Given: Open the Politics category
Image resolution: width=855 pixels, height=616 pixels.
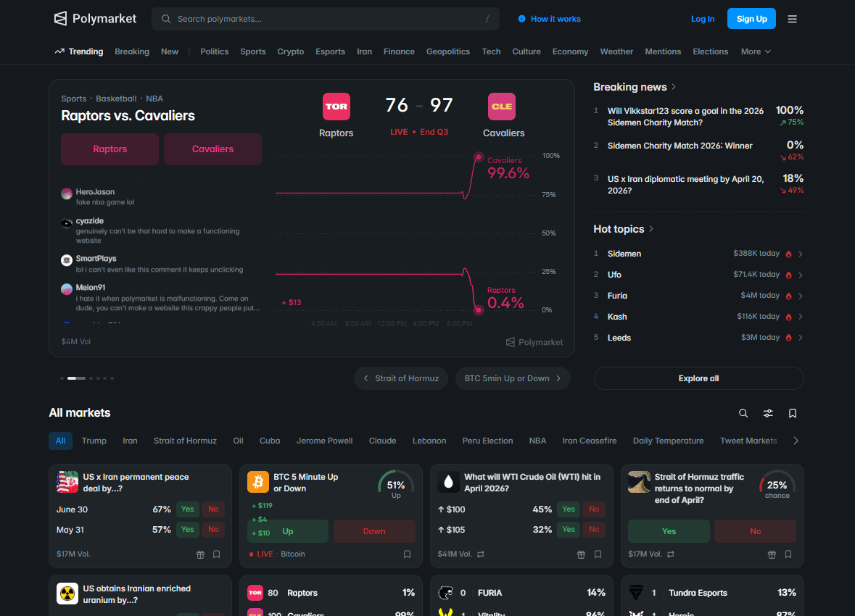Looking at the screenshot, I should tap(215, 51).
